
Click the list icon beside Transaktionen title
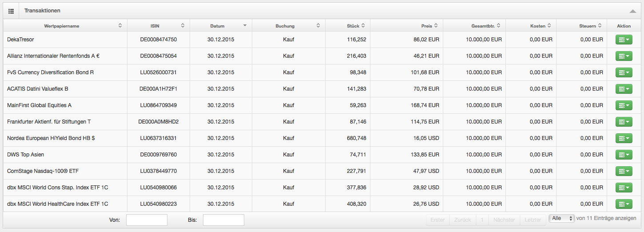(11, 11)
